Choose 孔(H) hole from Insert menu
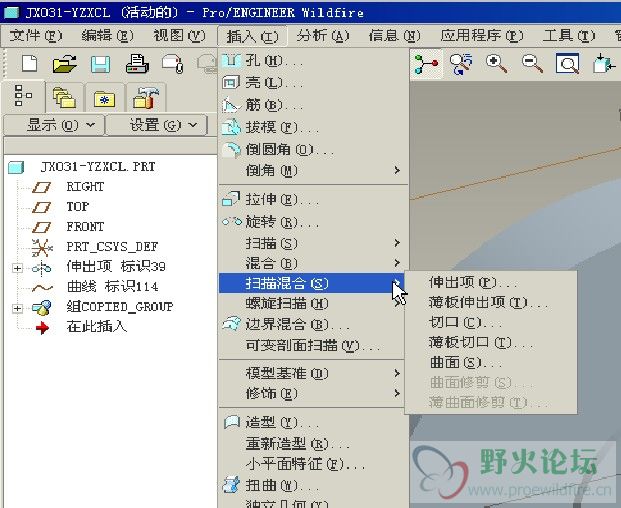Viewport: 621px width, 508px height. click(313, 61)
